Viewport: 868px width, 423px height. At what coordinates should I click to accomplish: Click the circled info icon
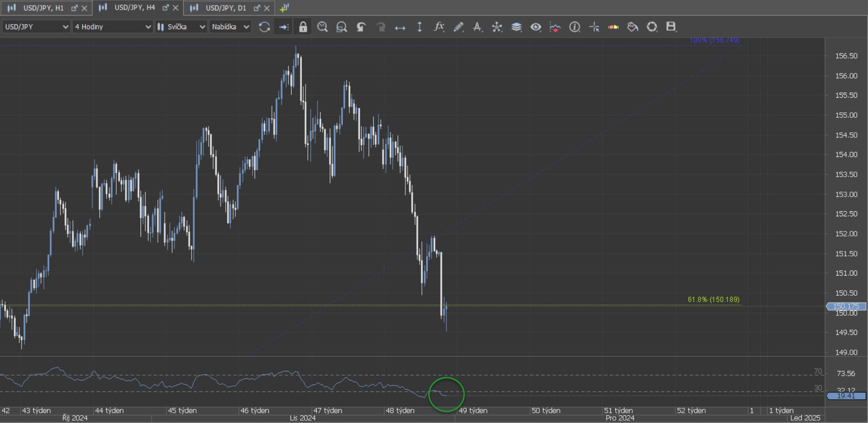click(575, 27)
